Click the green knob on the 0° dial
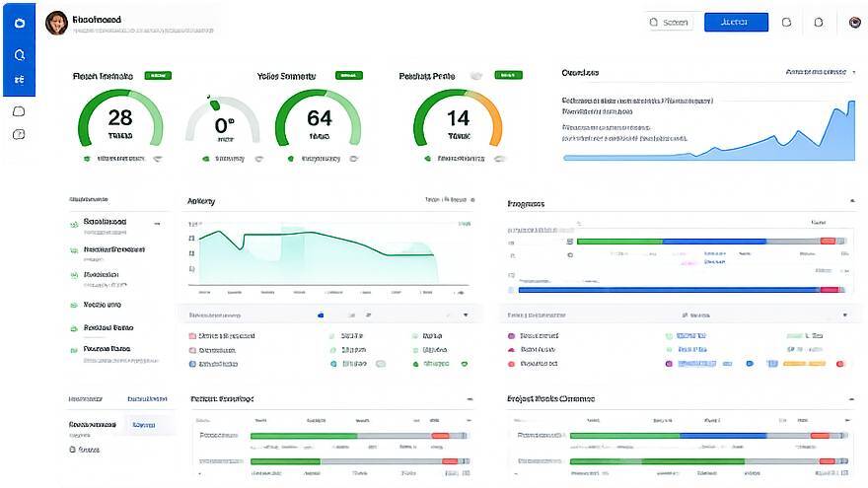Viewport: 868px width, 488px height. pos(215,105)
